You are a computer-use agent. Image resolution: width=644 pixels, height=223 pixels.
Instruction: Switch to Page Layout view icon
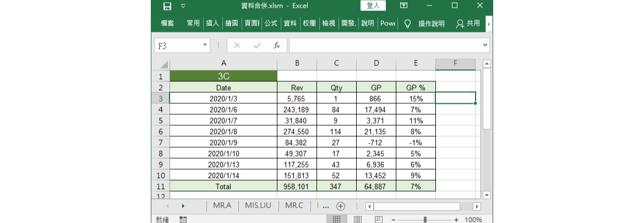(358, 220)
